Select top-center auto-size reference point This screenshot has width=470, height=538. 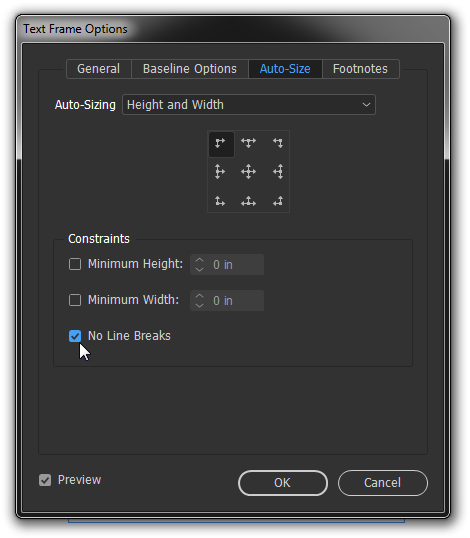[x=248, y=143]
